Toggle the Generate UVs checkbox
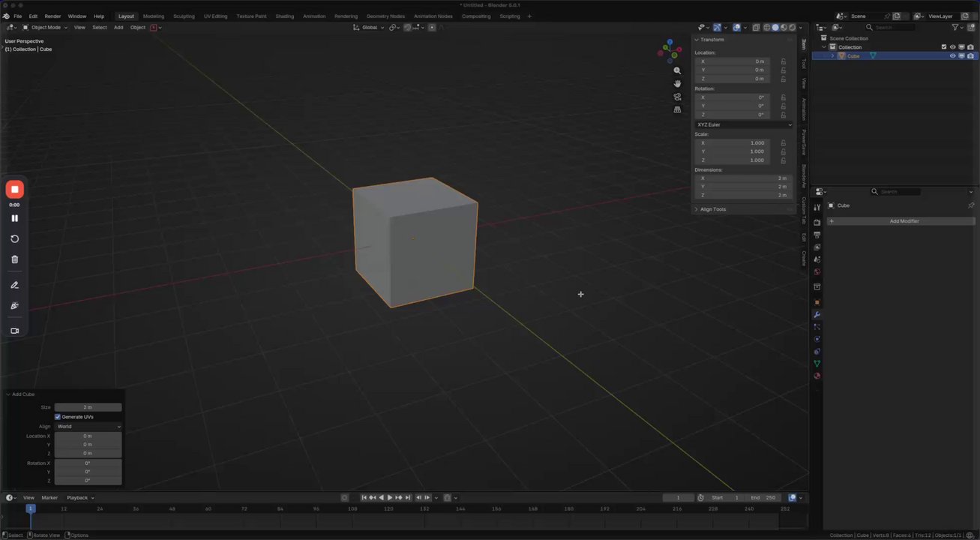This screenshot has width=980, height=540. 58,417
